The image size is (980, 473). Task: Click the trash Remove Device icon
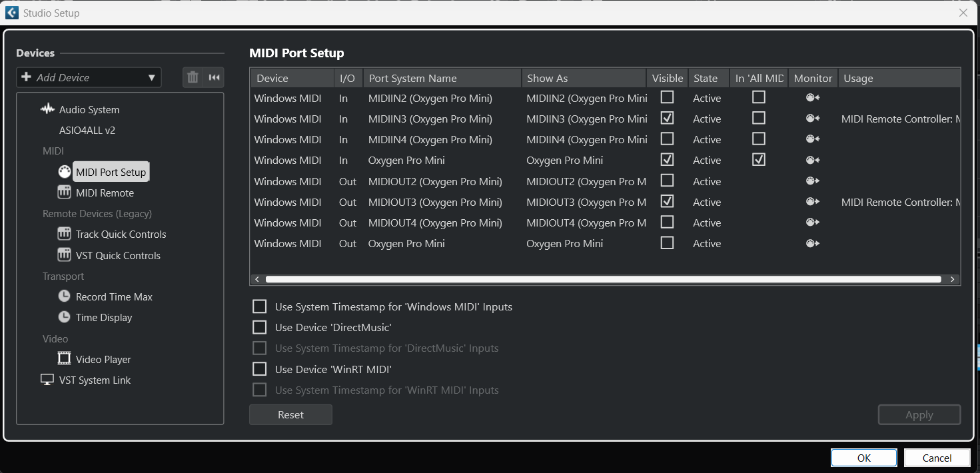point(193,77)
